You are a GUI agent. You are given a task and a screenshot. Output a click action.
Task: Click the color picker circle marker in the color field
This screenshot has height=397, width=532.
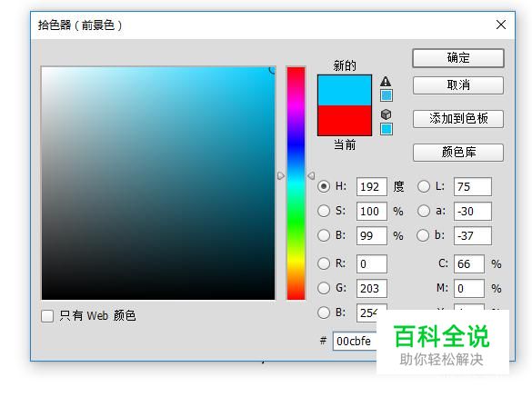click(273, 70)
